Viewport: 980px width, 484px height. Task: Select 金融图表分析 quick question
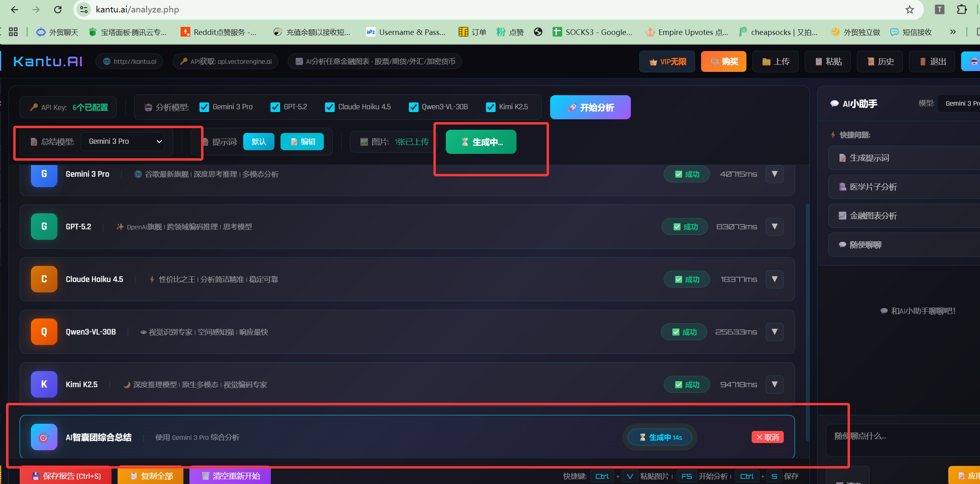(x=873, y=216)
